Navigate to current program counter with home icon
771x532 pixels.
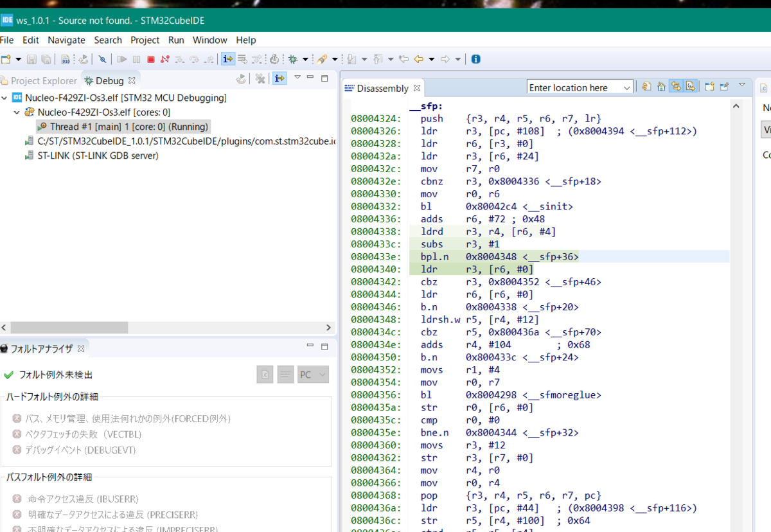coord(661,86)
